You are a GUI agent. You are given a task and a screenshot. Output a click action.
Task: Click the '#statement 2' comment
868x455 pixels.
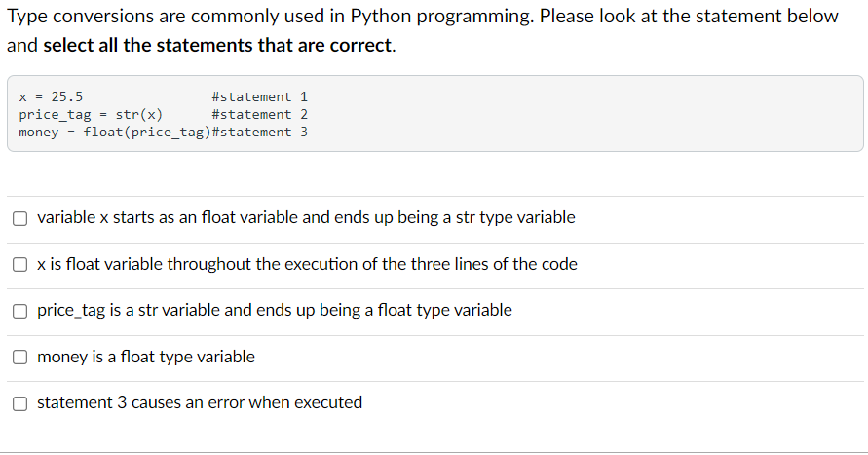pos(260,115)
